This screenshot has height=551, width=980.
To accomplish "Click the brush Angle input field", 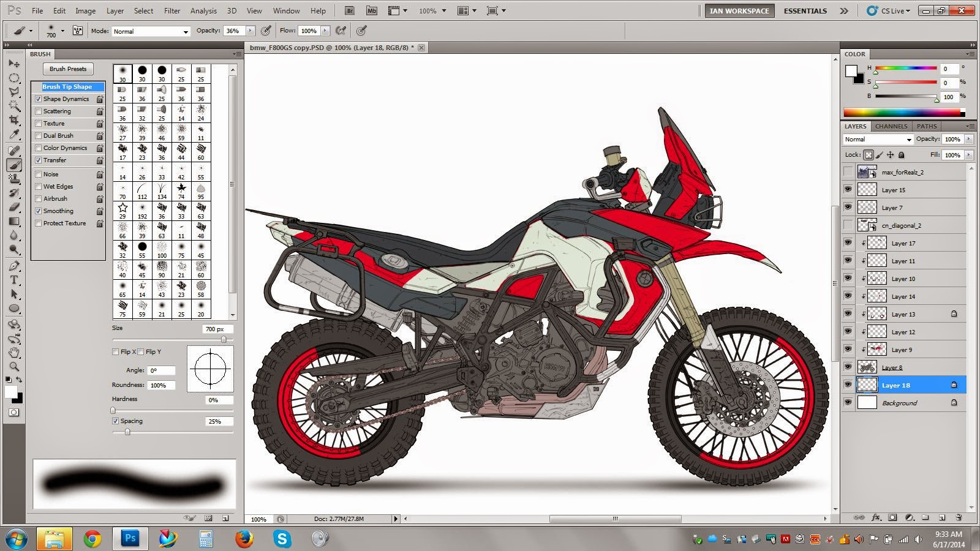I will pyautogui.click(x=162, y=370).
